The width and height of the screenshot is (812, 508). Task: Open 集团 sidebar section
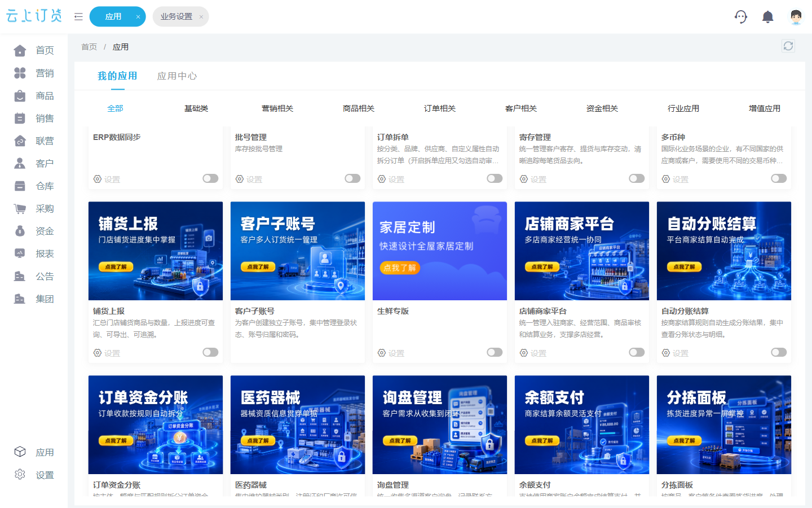click(x=34, y=299)
